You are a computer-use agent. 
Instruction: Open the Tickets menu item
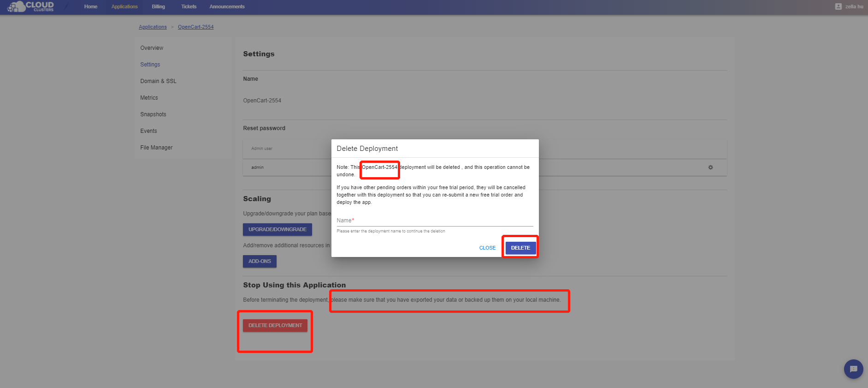(189, 6)
